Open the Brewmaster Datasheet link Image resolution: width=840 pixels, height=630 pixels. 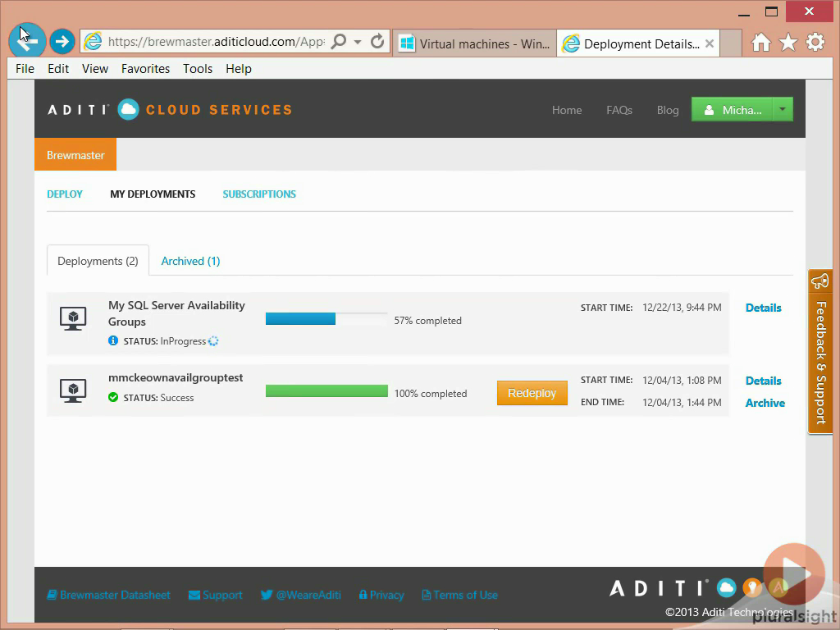(109, 595)
